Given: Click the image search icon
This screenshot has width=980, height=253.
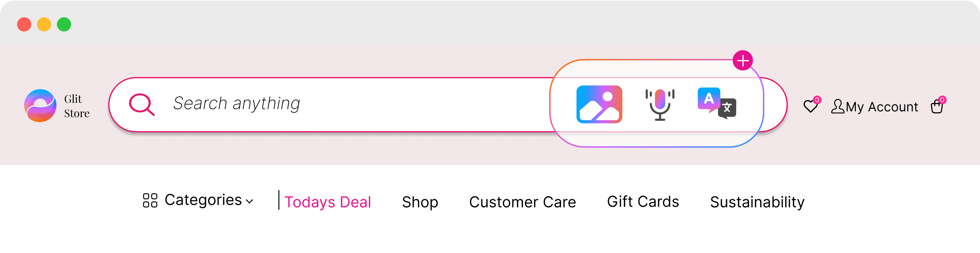Looking at the screenshot, I should click(x=599, y=104).
